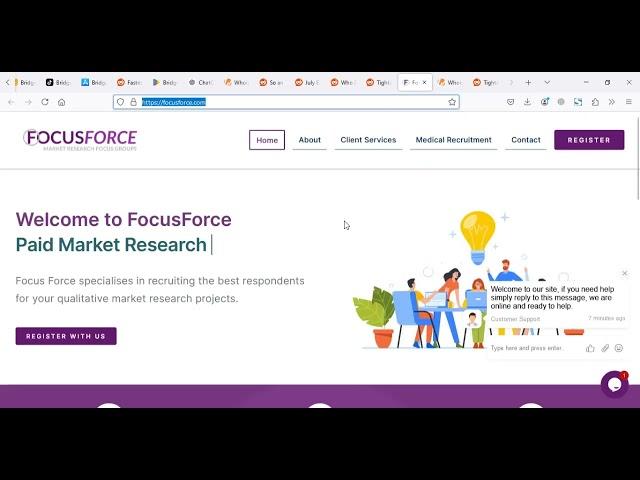This screenshot has height=480, width=640.
Task: Reload the current page
Action: pos(45,102)
